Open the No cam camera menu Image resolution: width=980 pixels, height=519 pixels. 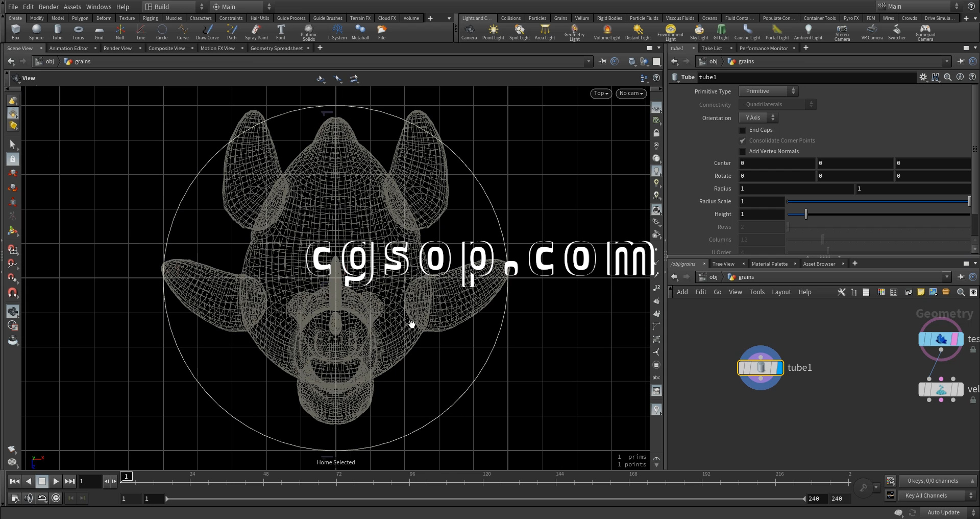click(631, 93)
